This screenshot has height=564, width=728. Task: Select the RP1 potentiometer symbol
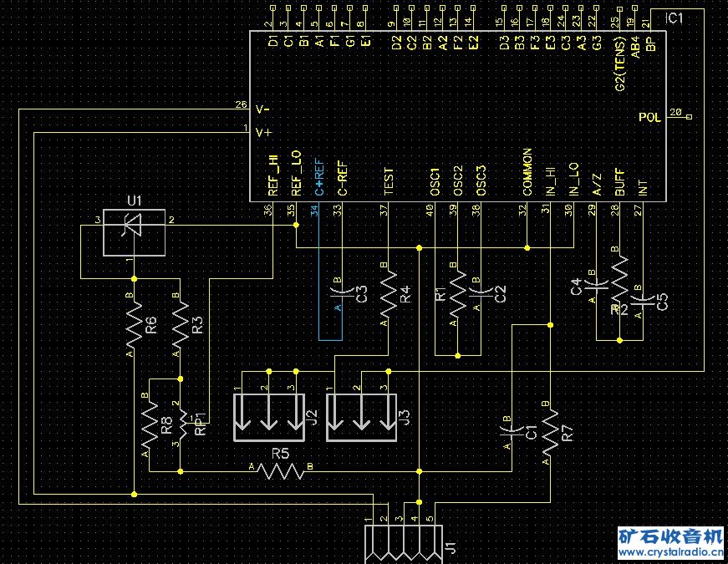pyautogui.click(x=181, y=424)
